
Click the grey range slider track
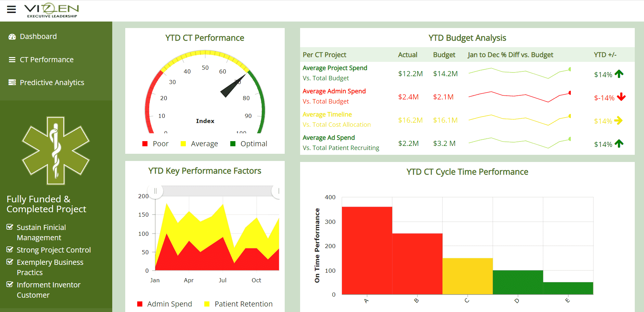pos(217,191)
